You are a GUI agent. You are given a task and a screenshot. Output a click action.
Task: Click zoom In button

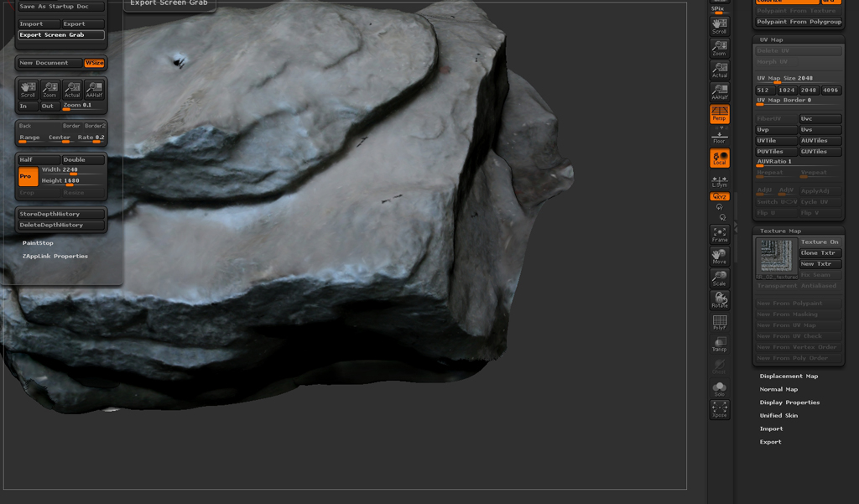28,107
